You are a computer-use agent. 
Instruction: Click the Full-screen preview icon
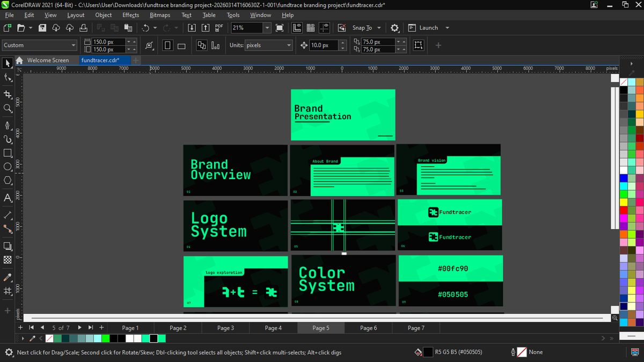280,28
